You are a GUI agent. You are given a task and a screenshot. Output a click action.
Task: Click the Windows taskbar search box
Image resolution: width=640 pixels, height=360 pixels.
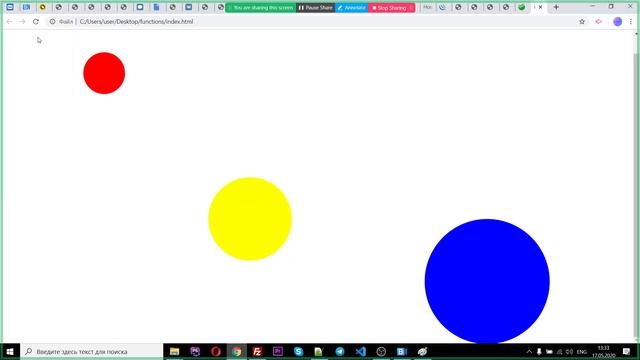pos(92,351)
